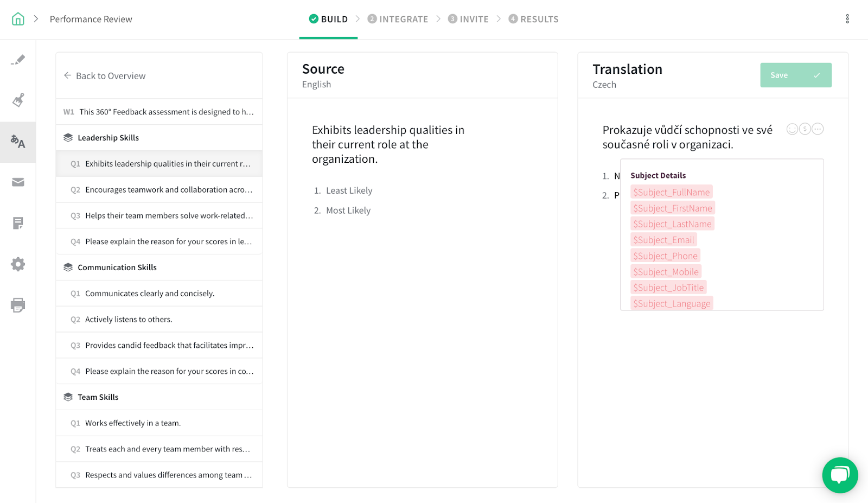This screenshot has height=503, width=868.
Task: Open the three-dot menu at top right
Action: (847, 19)
